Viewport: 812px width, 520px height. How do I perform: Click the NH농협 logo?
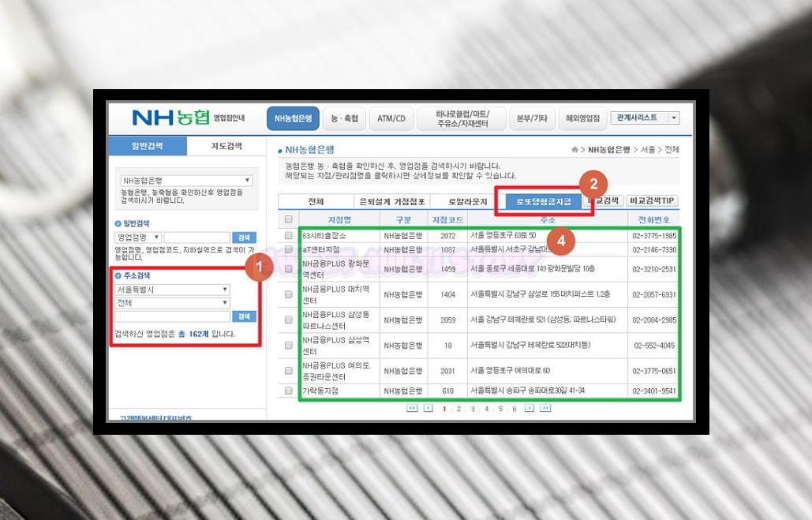[171, 118]
